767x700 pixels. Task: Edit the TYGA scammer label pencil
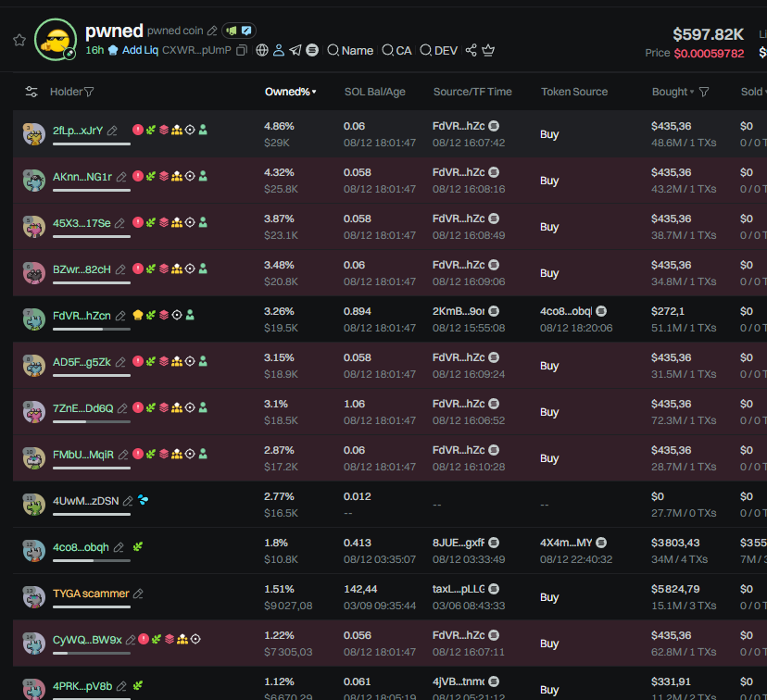[x=138, y=594]
